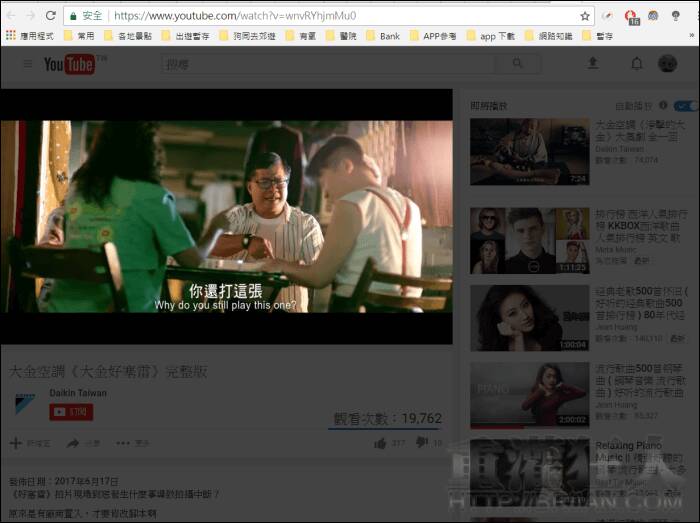Click the red subscribe button

point(71,412)
